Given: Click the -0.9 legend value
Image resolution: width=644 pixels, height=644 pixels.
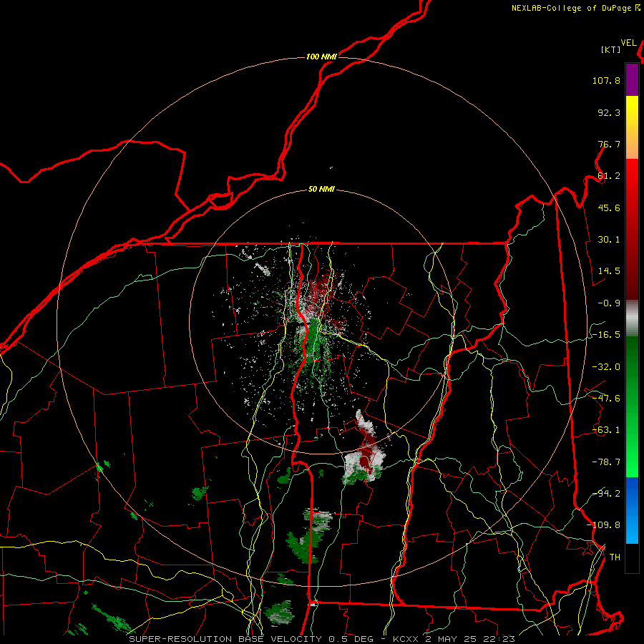Looking at the screenshot, I should point(609,303).
